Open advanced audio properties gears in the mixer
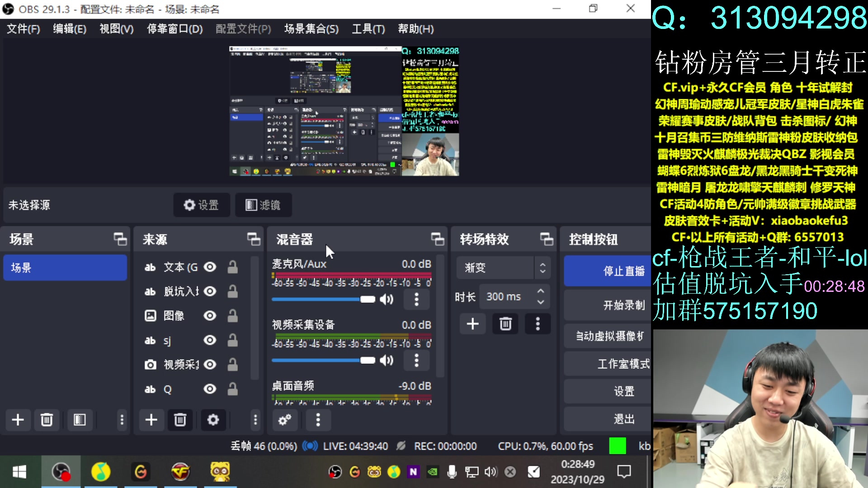 pos(284,420)
